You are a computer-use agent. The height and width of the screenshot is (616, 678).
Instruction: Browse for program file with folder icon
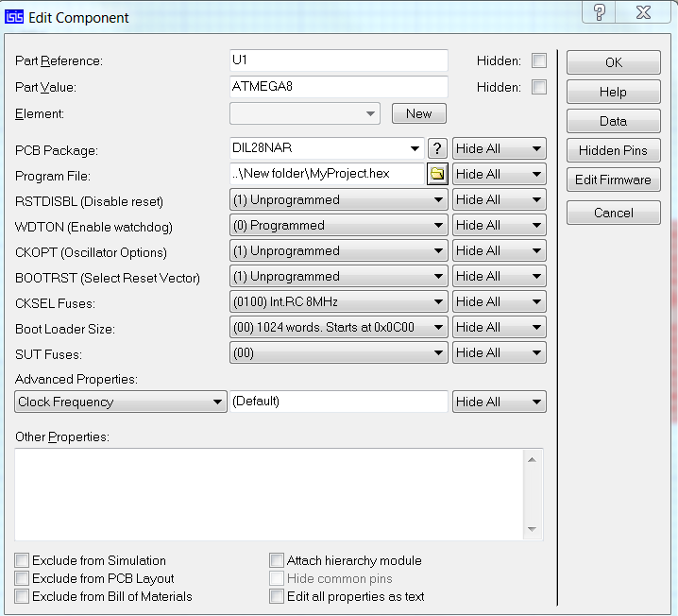(x=437, y=174)
